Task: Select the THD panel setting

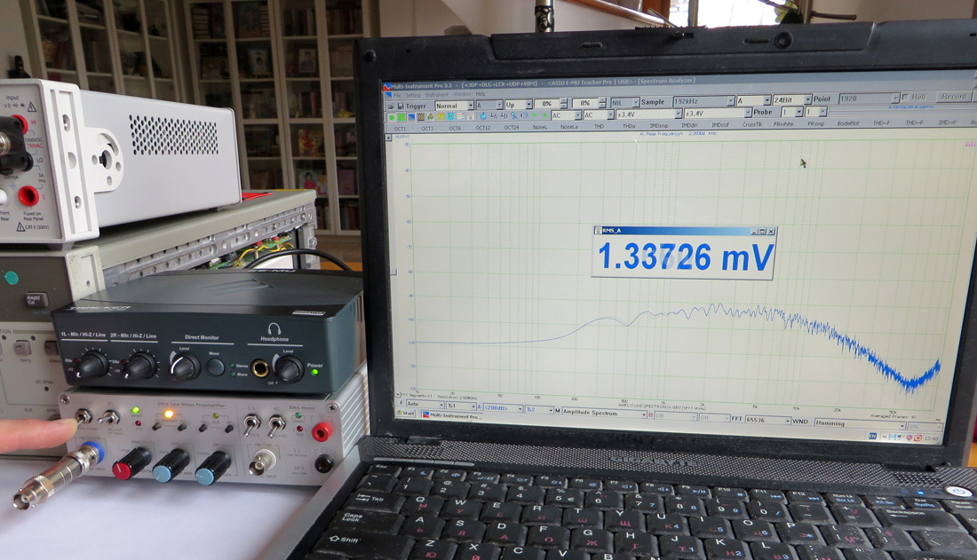Action: (x=599, y=126)
